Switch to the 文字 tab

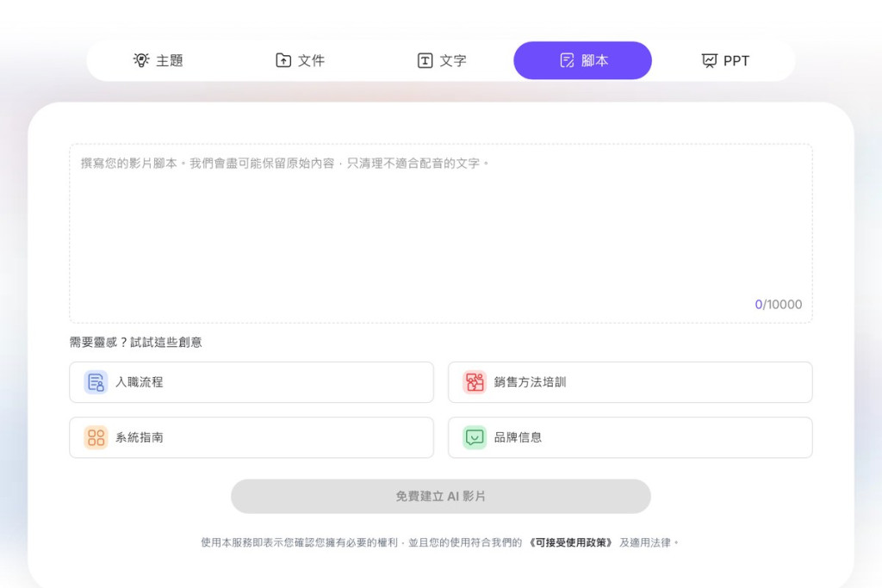pos(442,60)
